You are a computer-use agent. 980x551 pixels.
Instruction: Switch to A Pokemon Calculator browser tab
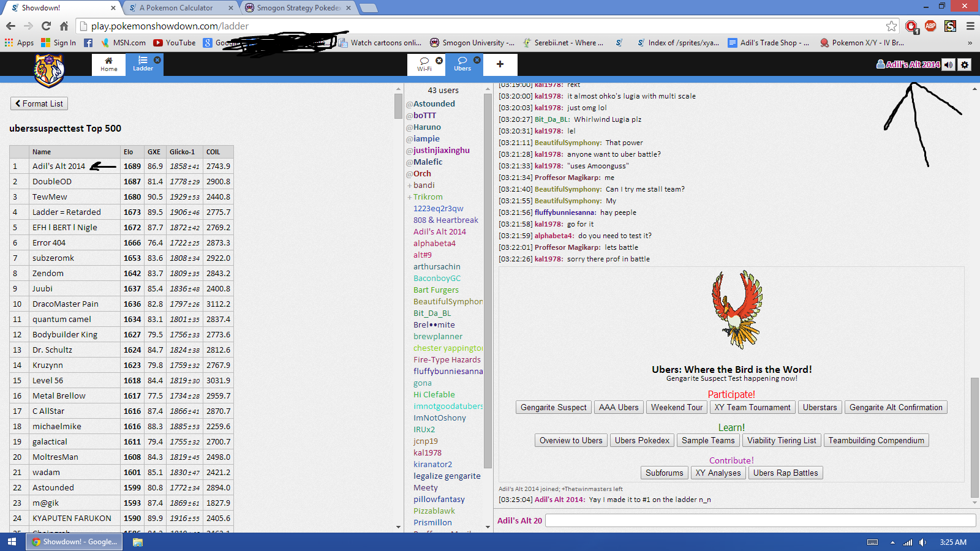click(182, 8)
